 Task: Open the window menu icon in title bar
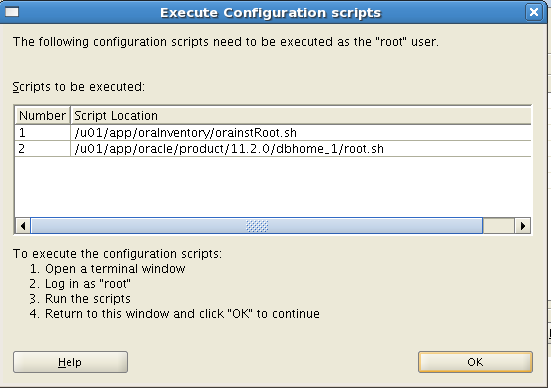12,12
